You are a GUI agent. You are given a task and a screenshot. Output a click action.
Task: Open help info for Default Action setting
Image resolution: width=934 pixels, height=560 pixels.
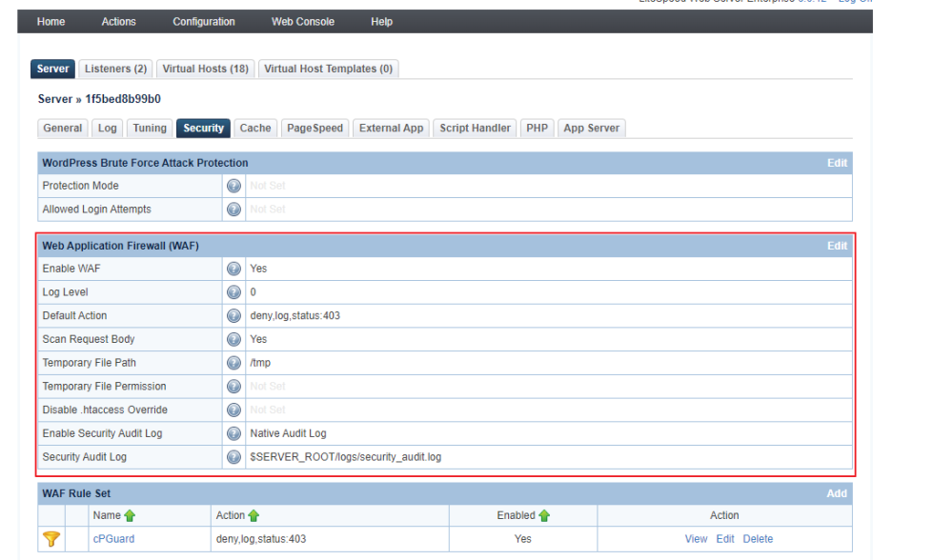click(233, 315)
